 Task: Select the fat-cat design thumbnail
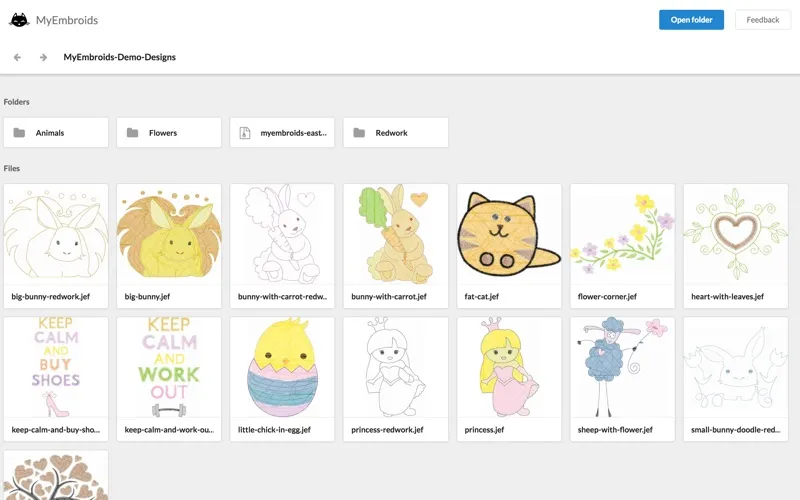point(509,234)
